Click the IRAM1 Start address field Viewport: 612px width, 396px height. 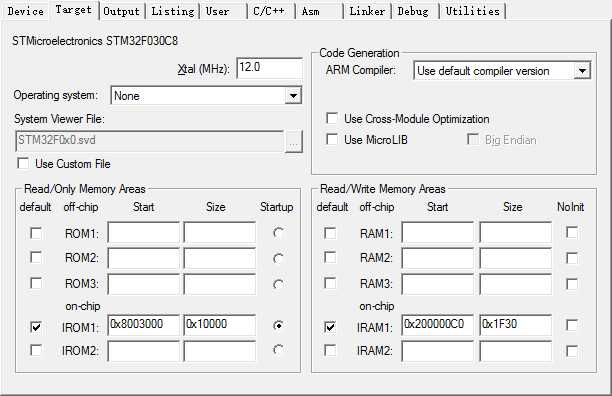[x=438, y=325]
